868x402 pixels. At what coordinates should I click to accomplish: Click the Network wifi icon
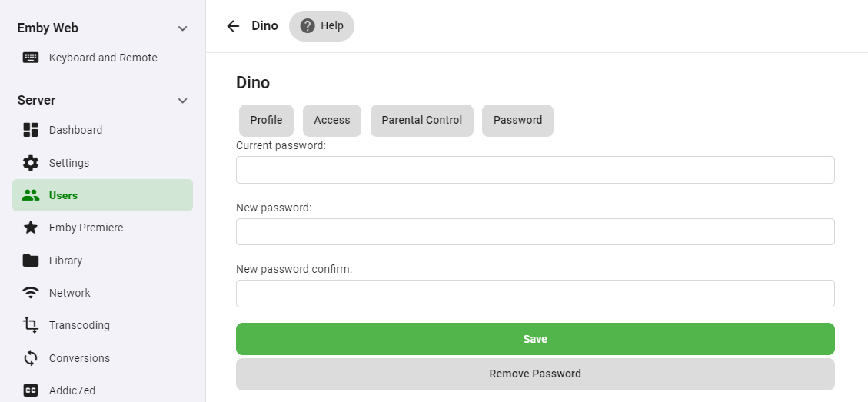[x=31, y=293]
